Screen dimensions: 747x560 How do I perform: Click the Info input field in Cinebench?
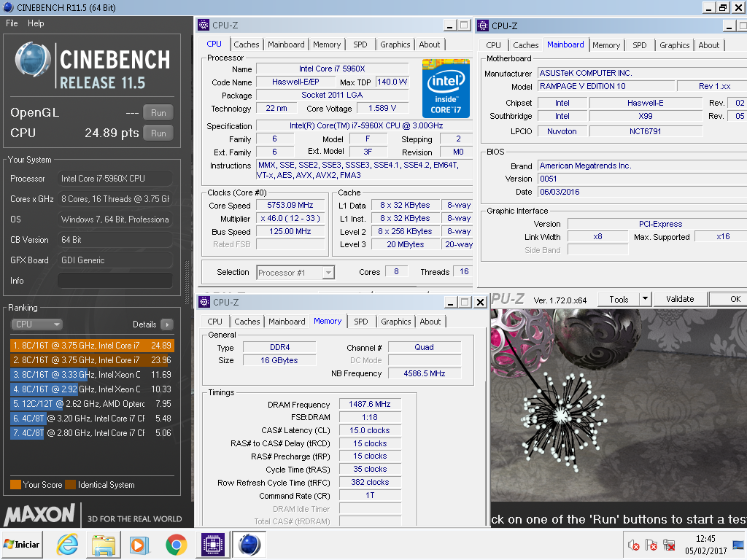[115, 281]
